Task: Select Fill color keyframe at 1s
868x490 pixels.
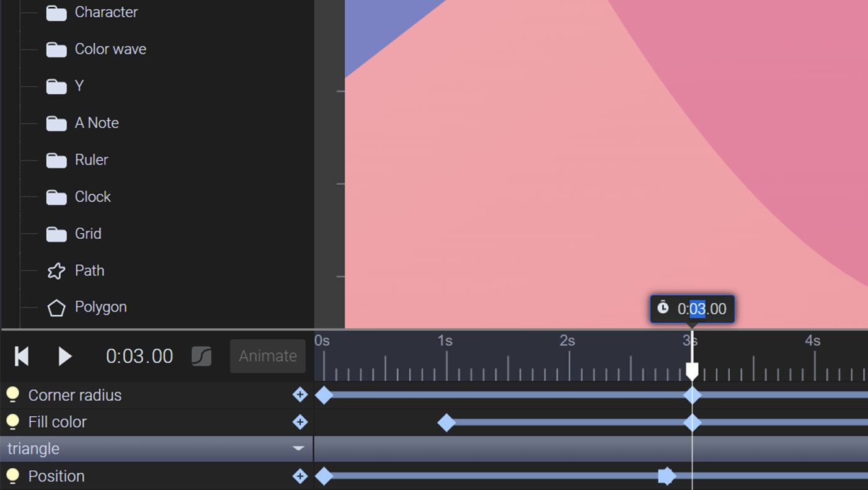Action: 446,423
